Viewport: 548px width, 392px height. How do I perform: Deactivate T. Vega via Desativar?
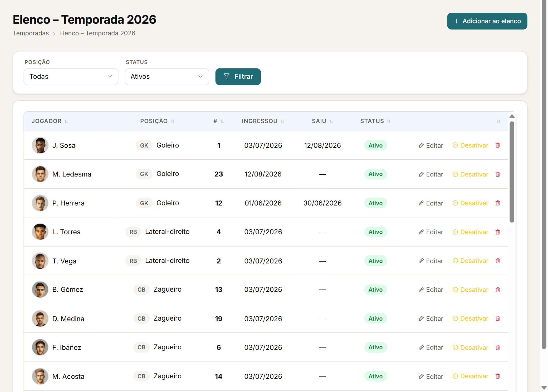click(x=471, y=261)
